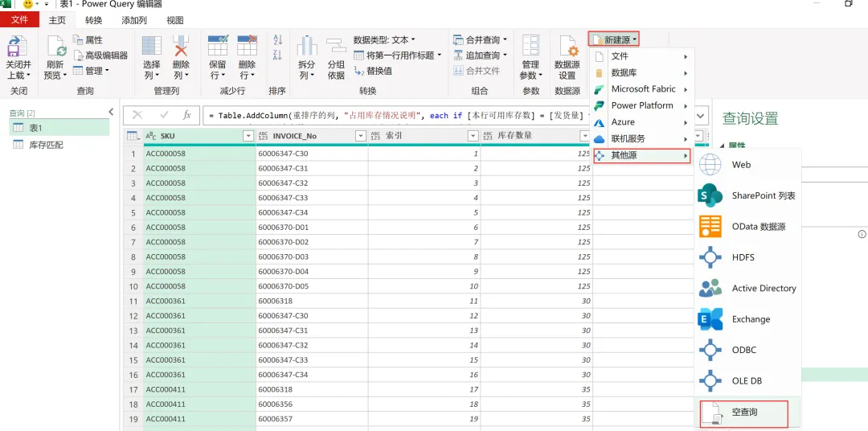Switch to the 视图 tab
The width and height of the screenshot is (868, 431).
click(175, 20)
